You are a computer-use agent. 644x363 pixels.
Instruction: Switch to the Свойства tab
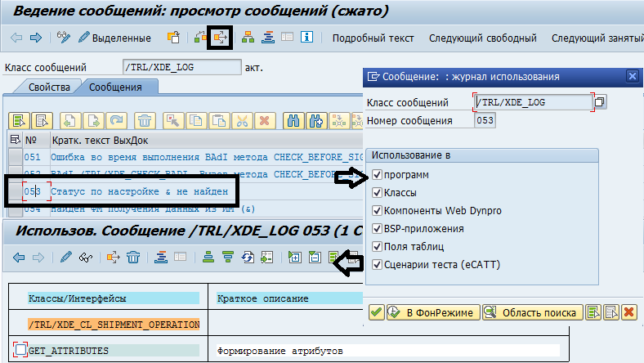49,87
